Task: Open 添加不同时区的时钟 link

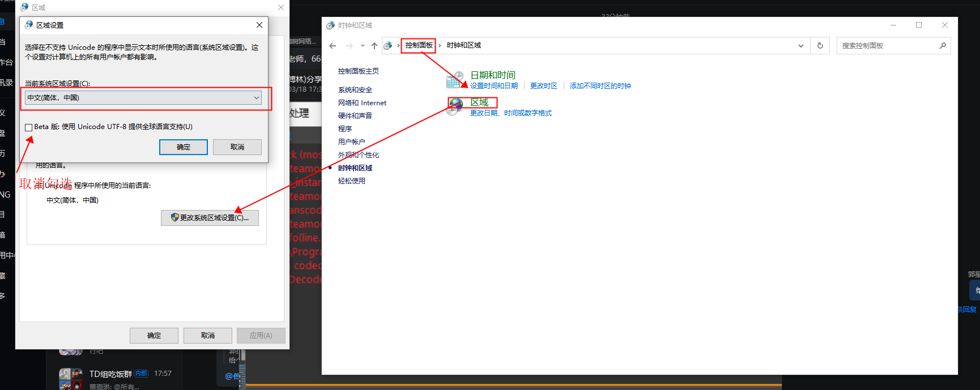Action: [600, 86]
